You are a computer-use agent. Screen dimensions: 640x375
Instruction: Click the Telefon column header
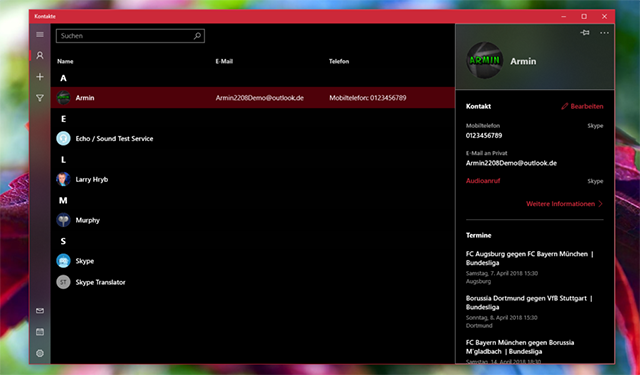(339, 61)
